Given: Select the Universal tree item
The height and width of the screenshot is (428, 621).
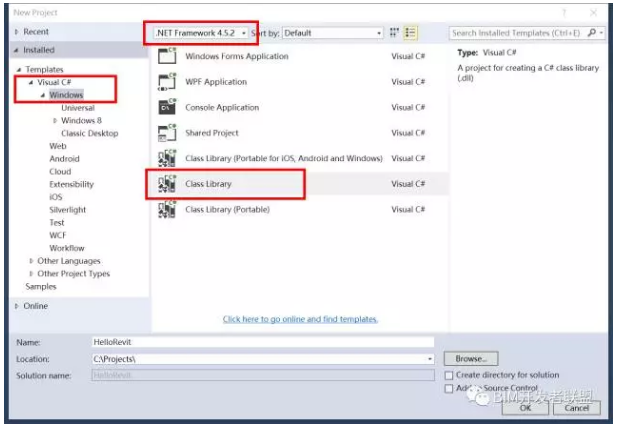Looking at the screenshot, I should click(x=78, y=108).
